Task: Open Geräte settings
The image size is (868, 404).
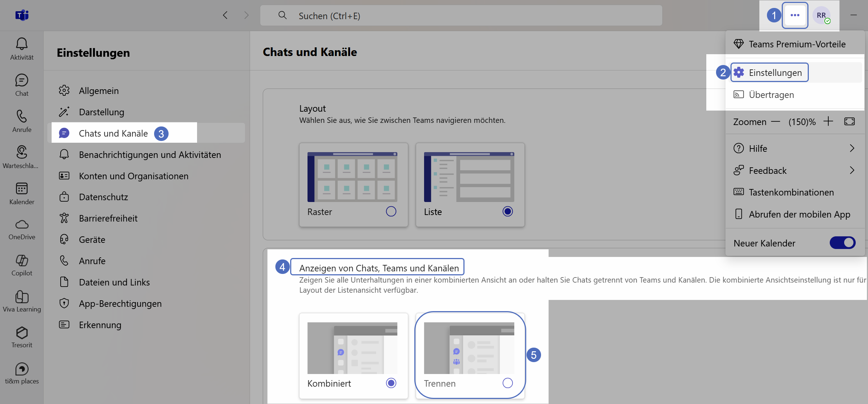Action: coord(146,240)
